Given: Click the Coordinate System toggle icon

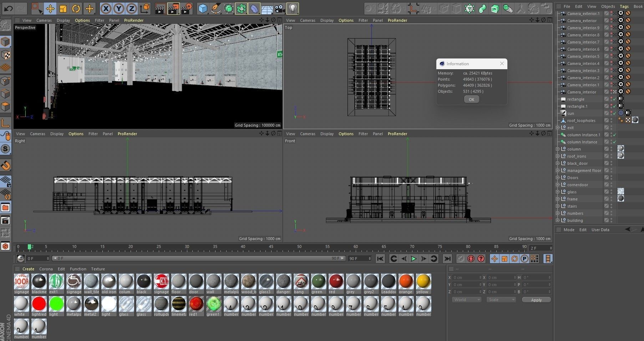Looking at the screenshot, I should point(145,8).
